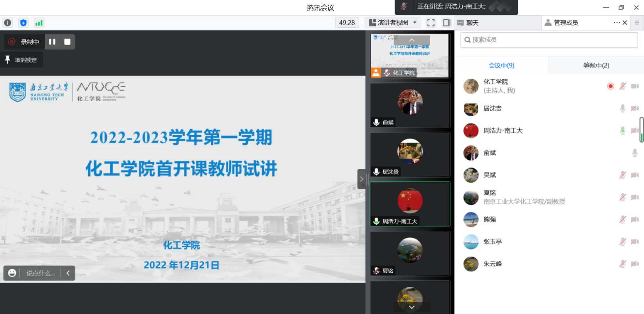Pause the recording
This screenshot has width=644, height=314.
(52, 42)
